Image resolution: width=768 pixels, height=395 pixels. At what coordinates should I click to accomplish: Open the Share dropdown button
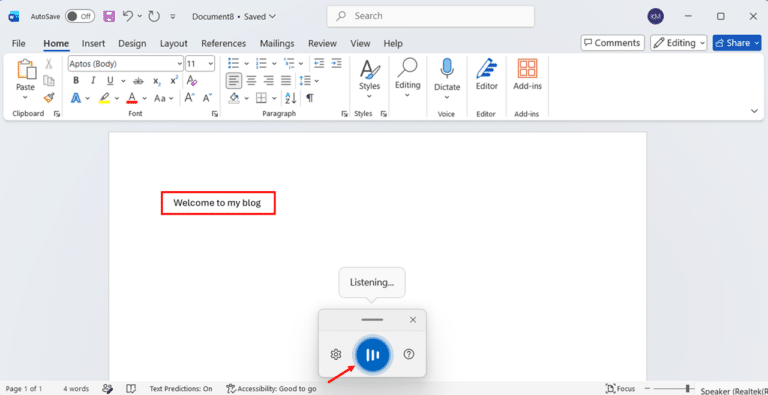(737, 43)
